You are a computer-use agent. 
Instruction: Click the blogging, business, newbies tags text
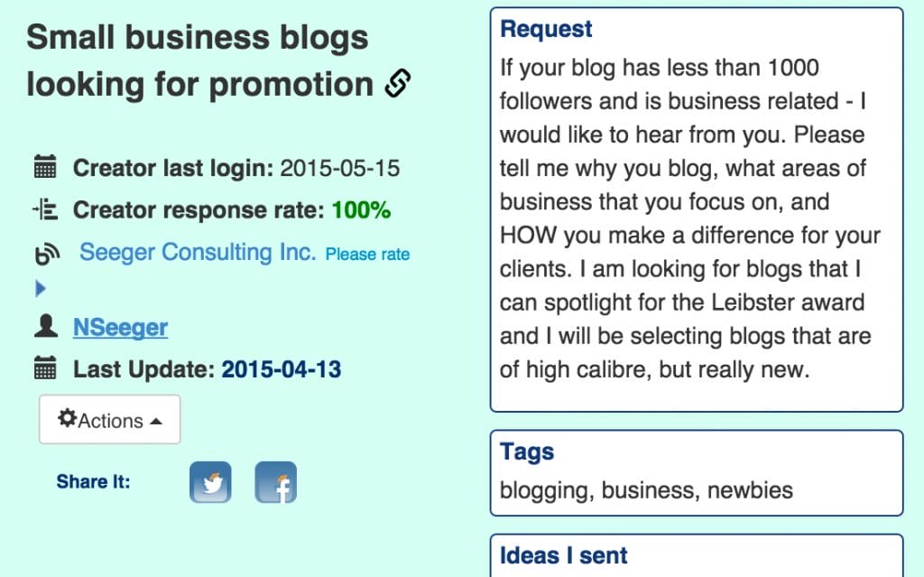coord(646,490)
